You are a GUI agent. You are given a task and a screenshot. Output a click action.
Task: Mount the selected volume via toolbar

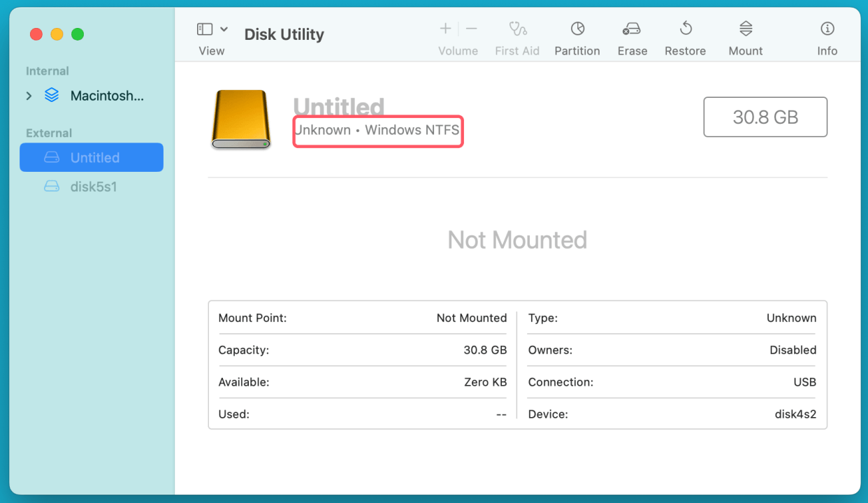(746, 29)
